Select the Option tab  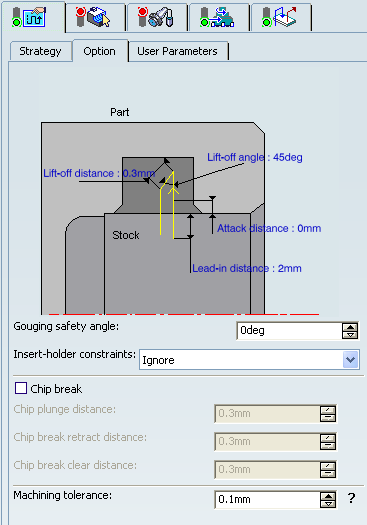click(99, 51)
